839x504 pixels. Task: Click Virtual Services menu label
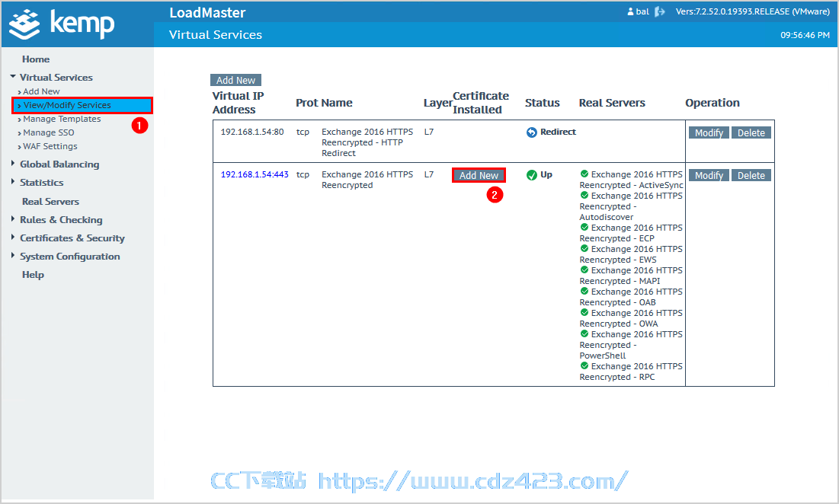point(56,78)
